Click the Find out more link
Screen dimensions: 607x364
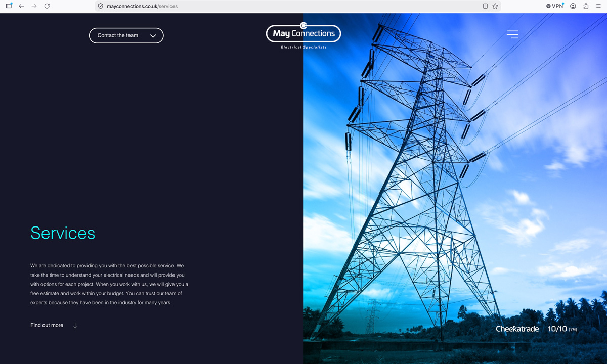click(47, 325)
